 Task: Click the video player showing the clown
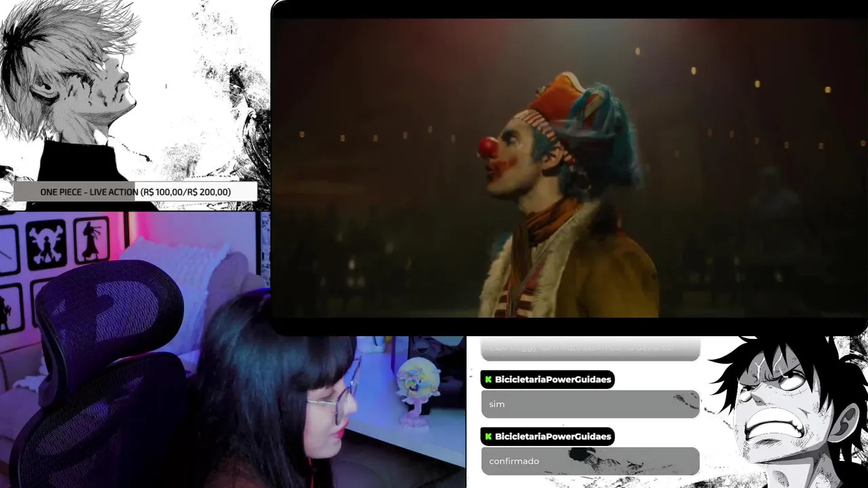[x=569, y=167]
